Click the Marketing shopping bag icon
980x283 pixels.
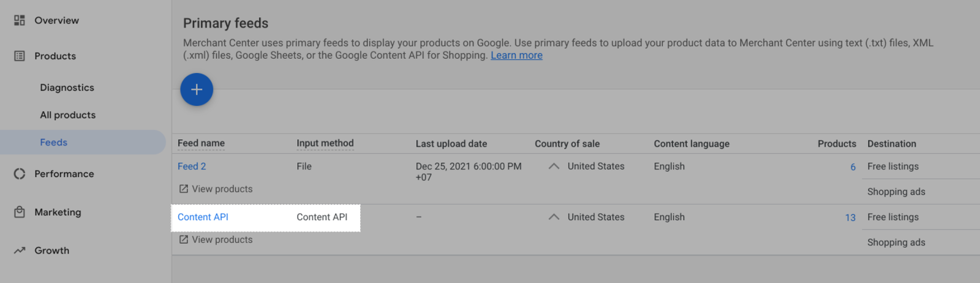click(20, 212)
